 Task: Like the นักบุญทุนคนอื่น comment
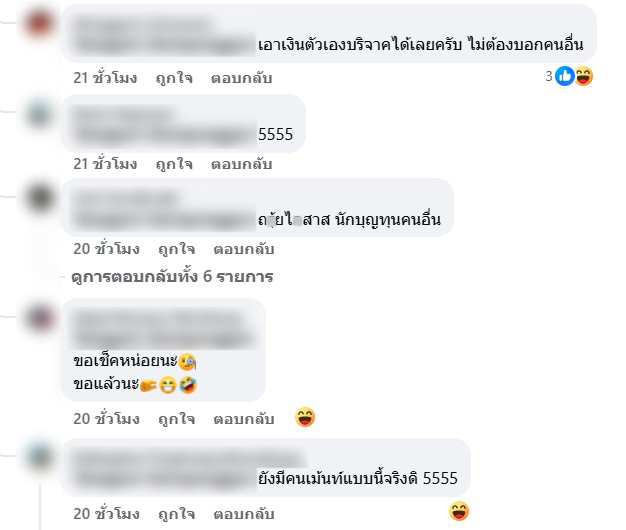[x=176, y=249]
